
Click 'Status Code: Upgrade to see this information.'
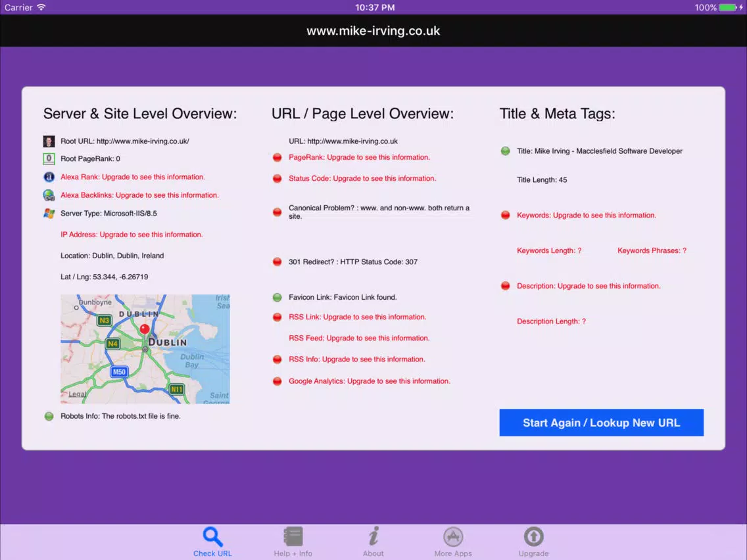click(362, 178)
